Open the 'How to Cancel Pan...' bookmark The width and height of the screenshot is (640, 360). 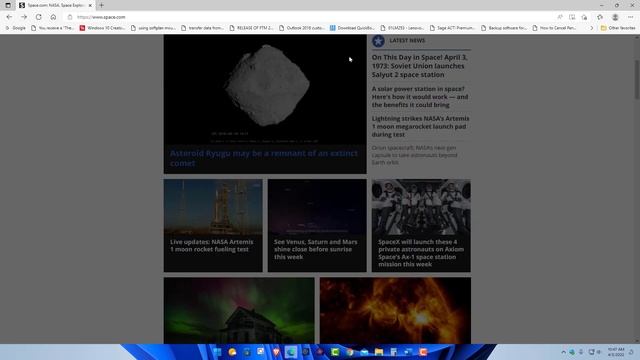[555, 28]
